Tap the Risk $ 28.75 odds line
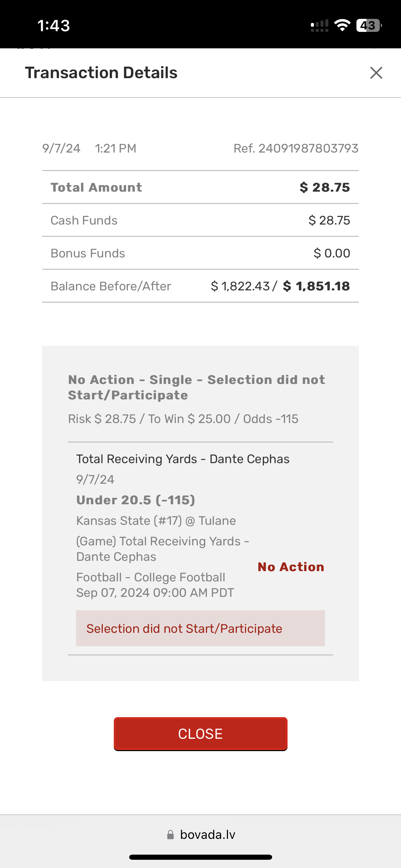401x868 pixels. [183, 419]
